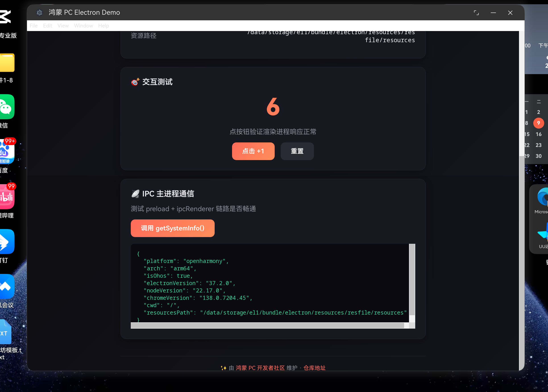Open the Baidu desktop icon
This screenshot has width=548, height=392.
click(x=7, y=152)
